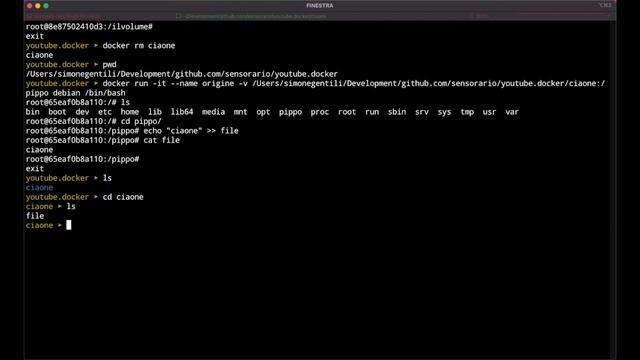Click 'mnt' in the directory listing
This screenshot has height=360, width=640.
[240, 112]
